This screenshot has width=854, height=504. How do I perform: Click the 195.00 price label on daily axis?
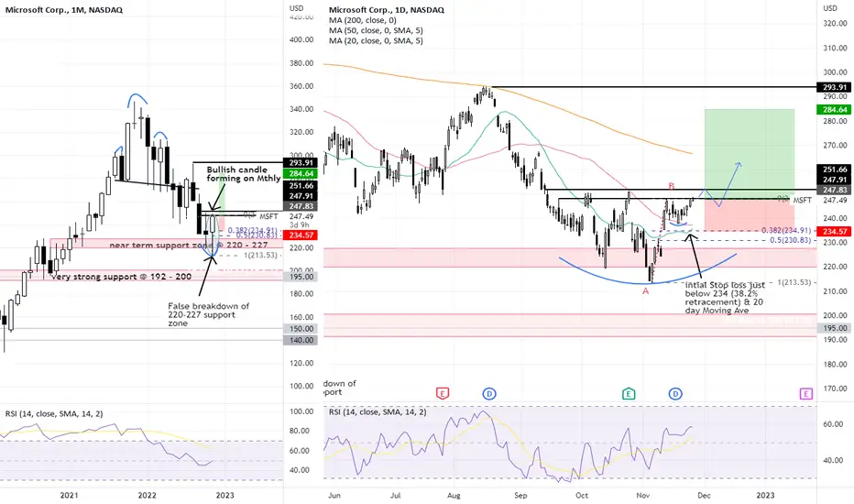pos(835,328)
